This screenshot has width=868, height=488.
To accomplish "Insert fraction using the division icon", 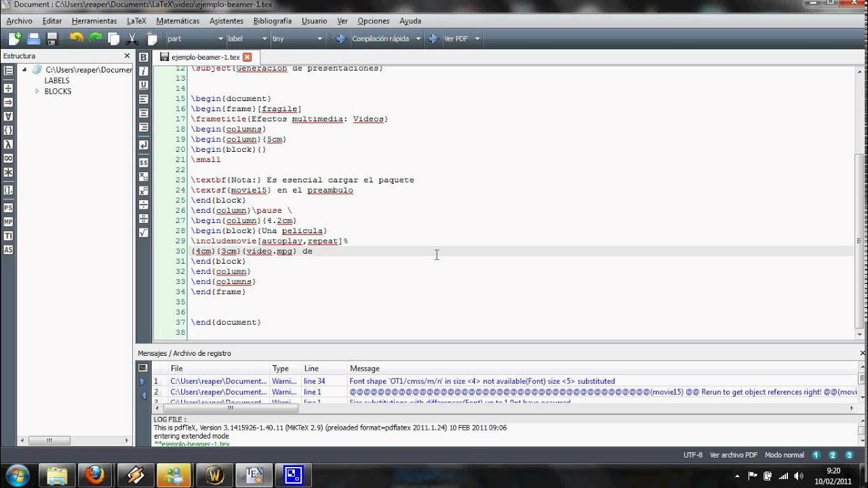I will coord(144,204).
